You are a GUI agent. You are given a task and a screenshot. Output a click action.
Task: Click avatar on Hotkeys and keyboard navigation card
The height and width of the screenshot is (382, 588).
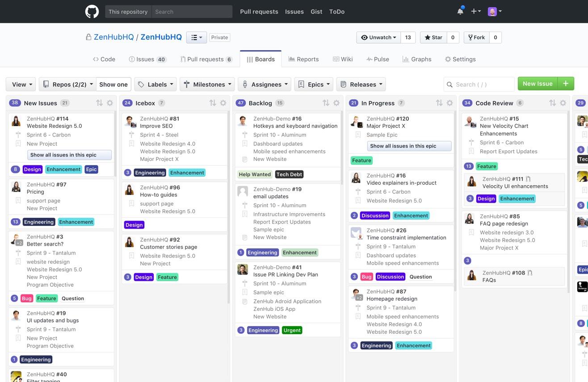click(x=243, y=121)
